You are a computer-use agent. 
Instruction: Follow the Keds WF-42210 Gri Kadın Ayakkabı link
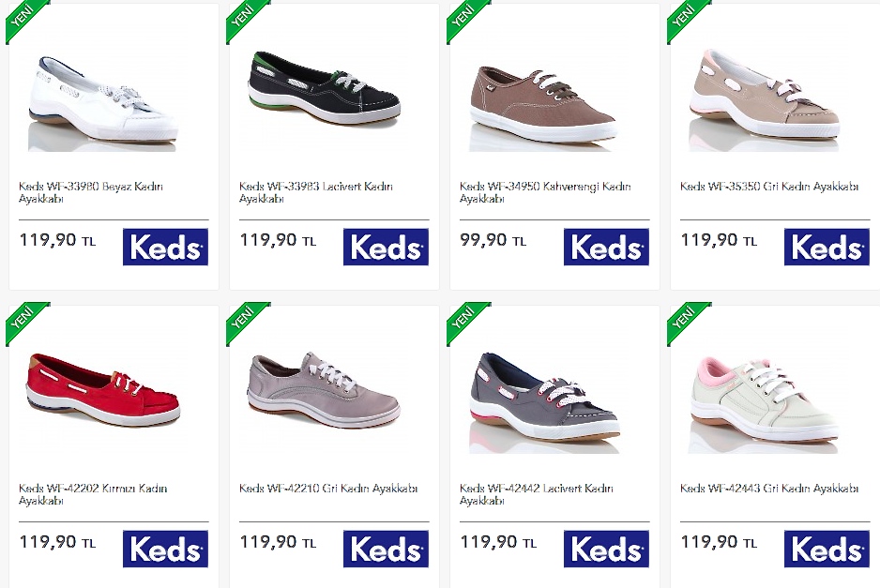[328, 489]
